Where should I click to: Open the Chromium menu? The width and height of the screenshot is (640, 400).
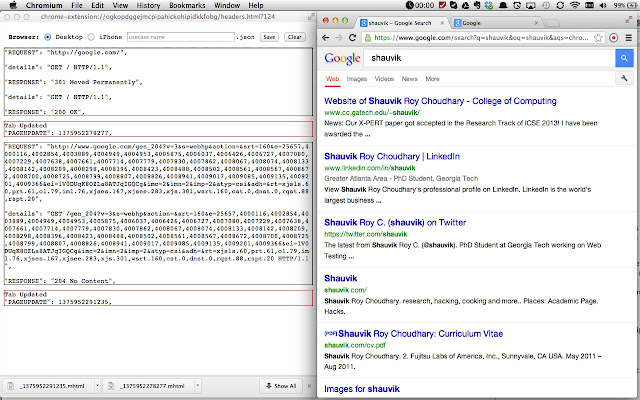click(x=44, y=5)
